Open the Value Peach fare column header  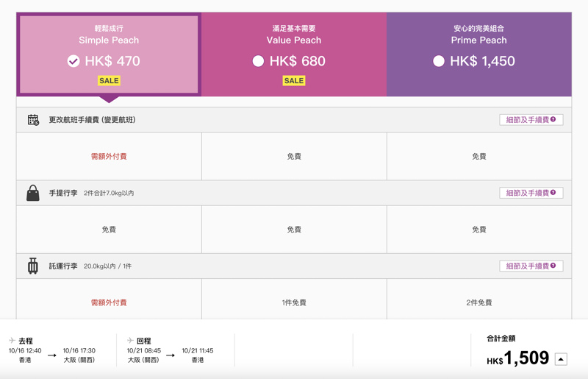pyautogui.click(x=294, y=54)
